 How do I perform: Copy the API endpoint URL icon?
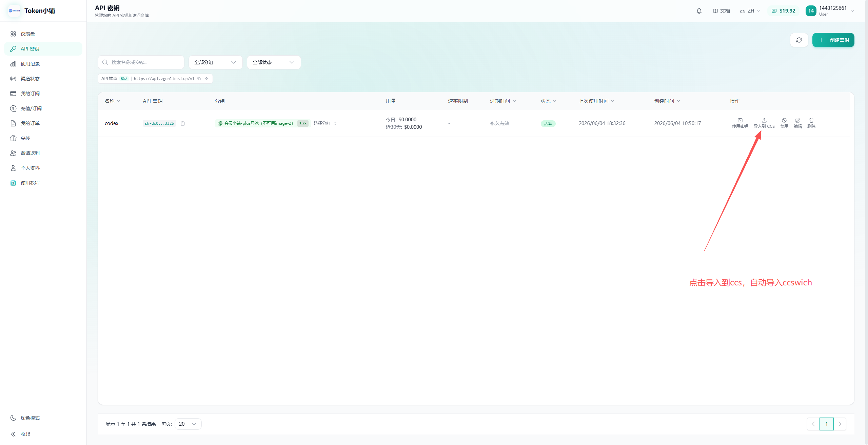[x=199, y=79]
